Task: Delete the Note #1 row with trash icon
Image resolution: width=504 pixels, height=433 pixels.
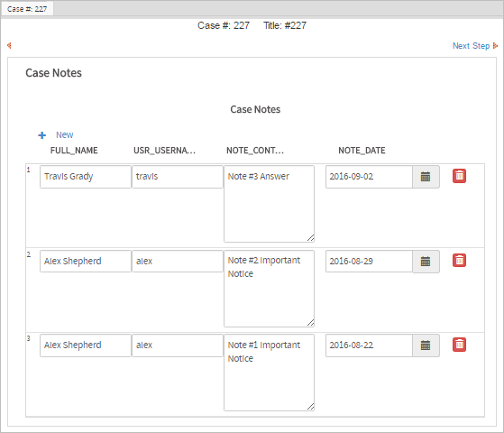Action: (459, 345)
